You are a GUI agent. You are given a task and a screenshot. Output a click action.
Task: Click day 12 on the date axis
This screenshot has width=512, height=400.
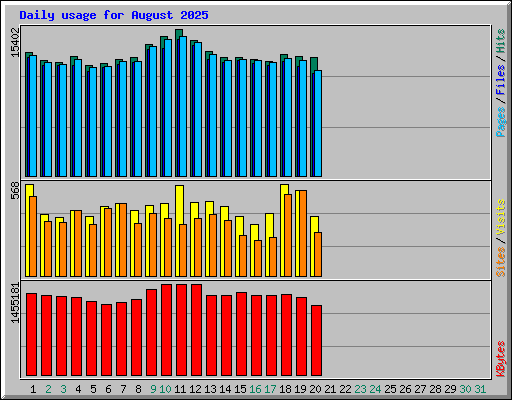pyautogui.click(x=195, y=389)
